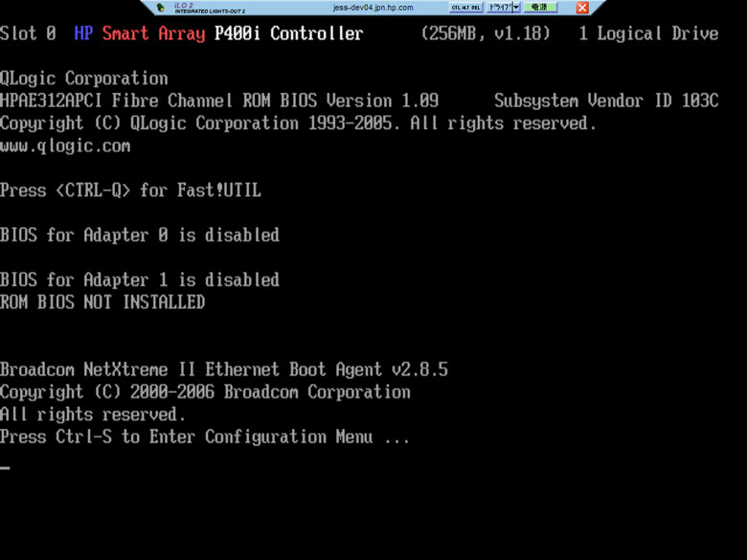Click the pin icon on iLO toolbar

161,7
